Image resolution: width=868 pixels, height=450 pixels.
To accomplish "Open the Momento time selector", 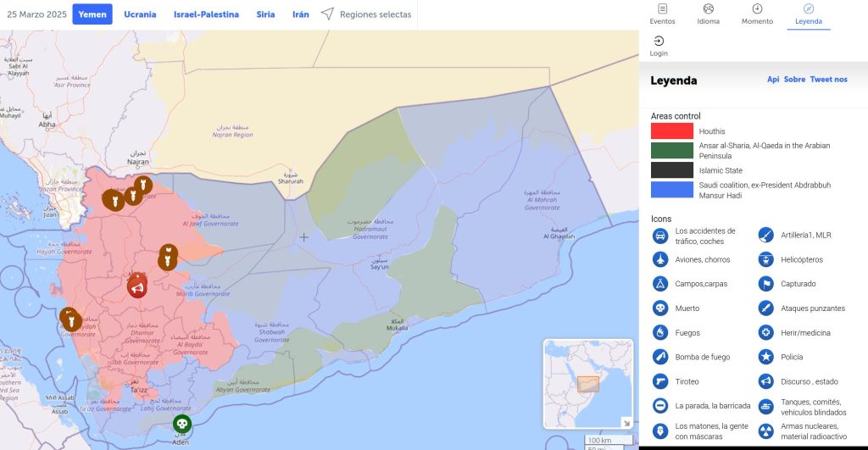I will point(757,8).
